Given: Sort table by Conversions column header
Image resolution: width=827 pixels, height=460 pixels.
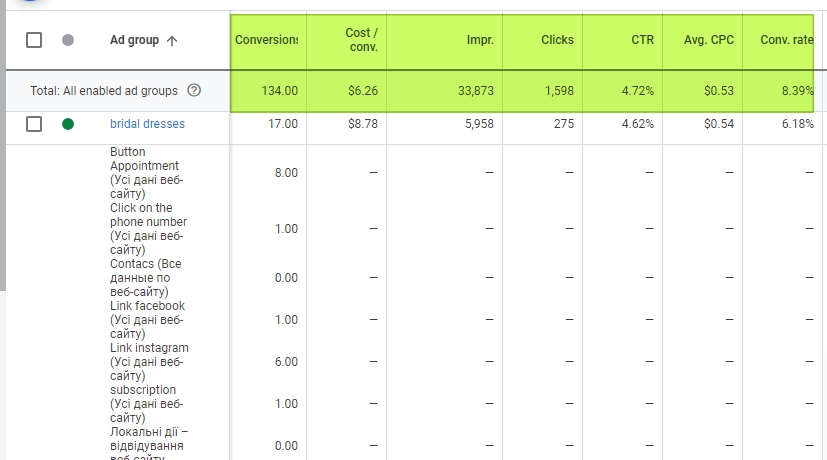Looking at the screenshot, I should (266, 41).
